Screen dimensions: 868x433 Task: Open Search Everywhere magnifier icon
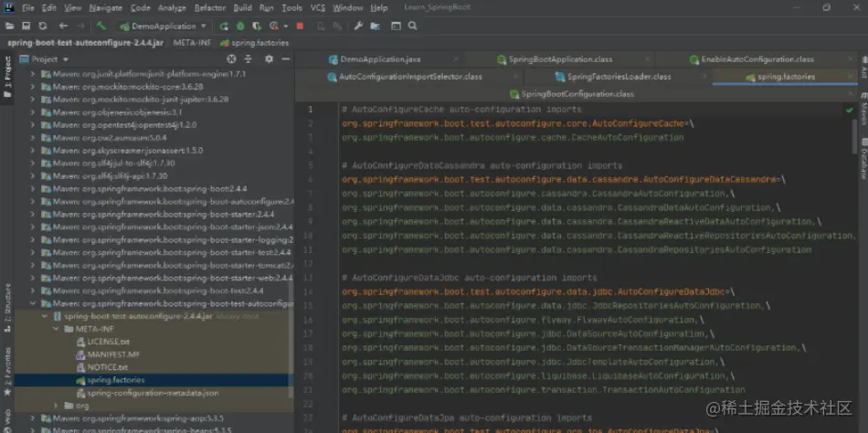[x=412, y=26]
